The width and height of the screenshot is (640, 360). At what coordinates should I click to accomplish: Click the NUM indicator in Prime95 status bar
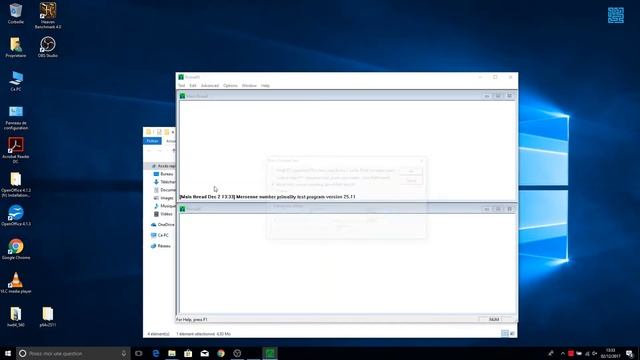[494, 320]
